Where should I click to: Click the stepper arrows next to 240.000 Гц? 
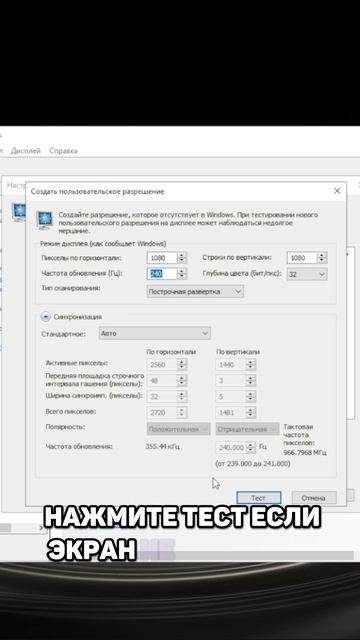[x=251, y=448]
